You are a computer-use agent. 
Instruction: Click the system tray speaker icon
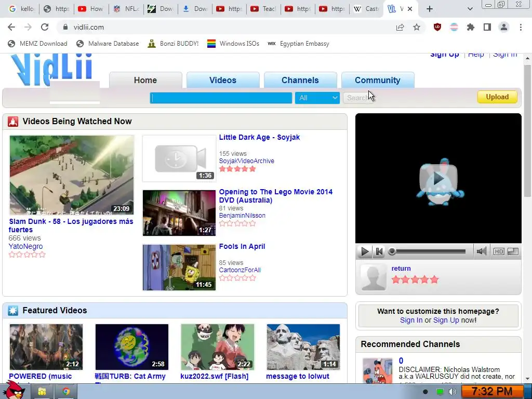coord(453,392)
